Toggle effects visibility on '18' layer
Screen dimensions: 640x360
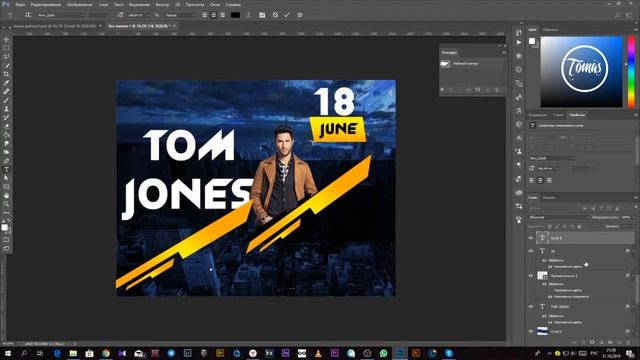[544, 260]
